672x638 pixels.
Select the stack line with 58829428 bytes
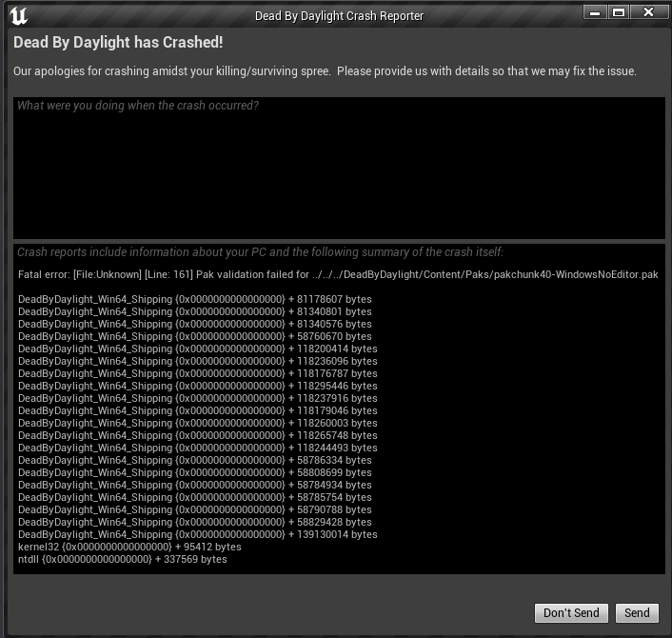point(195,522)
